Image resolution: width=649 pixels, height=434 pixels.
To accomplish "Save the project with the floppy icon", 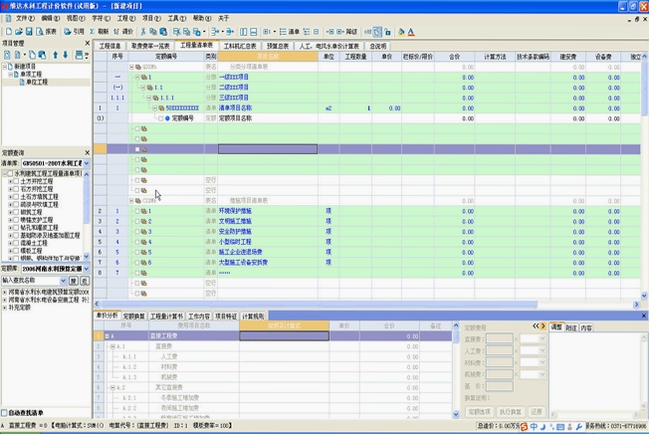I will 29,31.
